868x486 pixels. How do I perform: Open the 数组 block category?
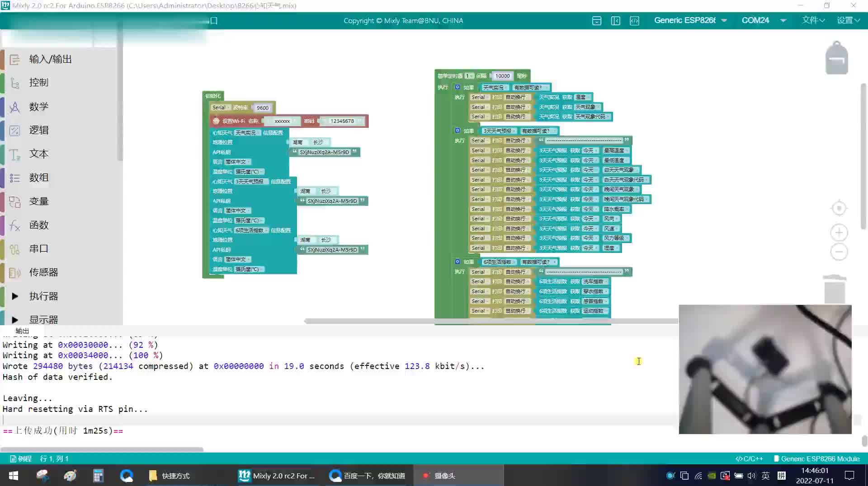click(x=39, y=178)
